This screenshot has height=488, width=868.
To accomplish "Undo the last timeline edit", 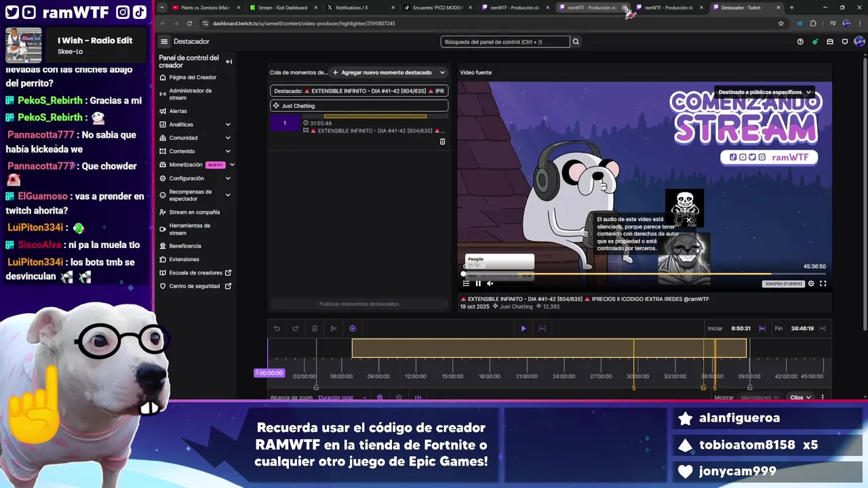I will coord(277,329).
